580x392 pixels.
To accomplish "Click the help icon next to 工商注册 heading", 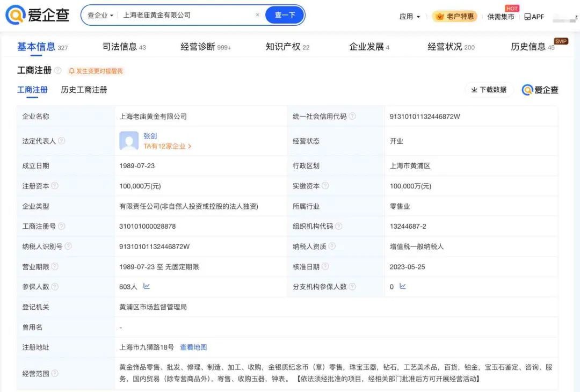I will (57, 70).
